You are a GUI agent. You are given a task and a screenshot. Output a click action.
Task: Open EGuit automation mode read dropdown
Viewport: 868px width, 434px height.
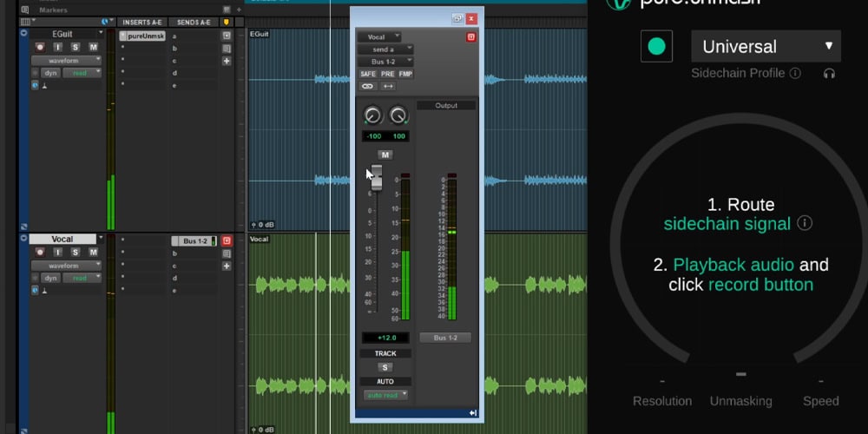coord(82,73)
